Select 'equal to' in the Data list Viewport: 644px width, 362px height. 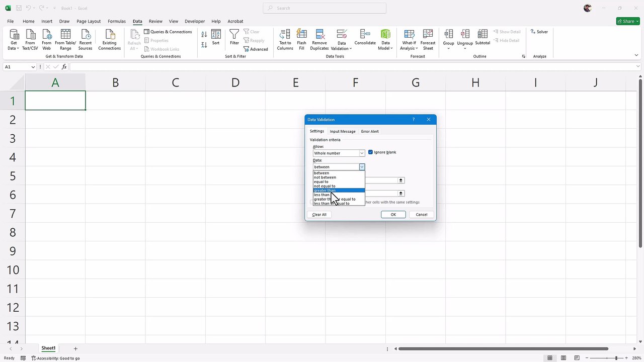pyautogui.click(x=339, y=182)
